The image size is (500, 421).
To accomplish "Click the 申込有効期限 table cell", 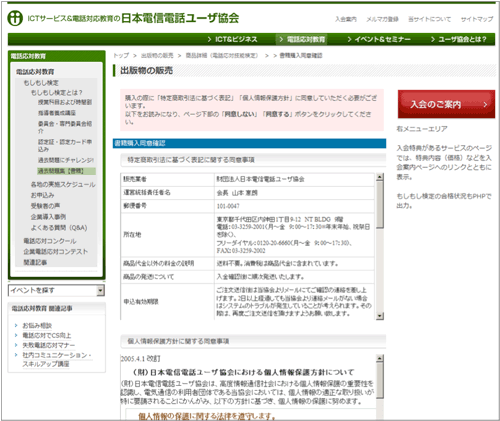I will click(x=167, y=302).
